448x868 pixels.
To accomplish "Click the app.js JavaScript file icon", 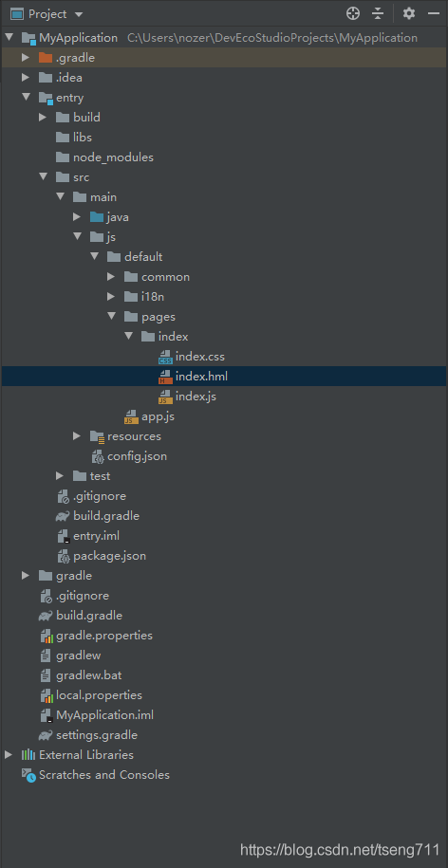I will [x=131, y=416].
